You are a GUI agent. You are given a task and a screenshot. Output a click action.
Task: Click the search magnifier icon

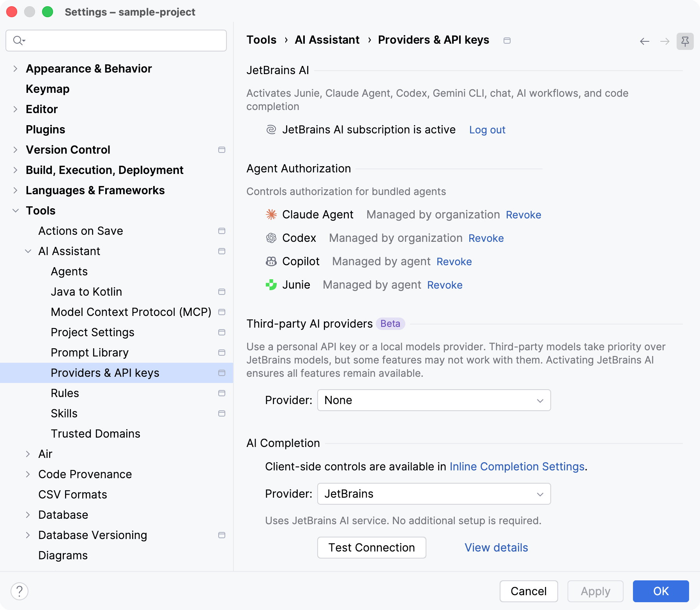[19, 41]
